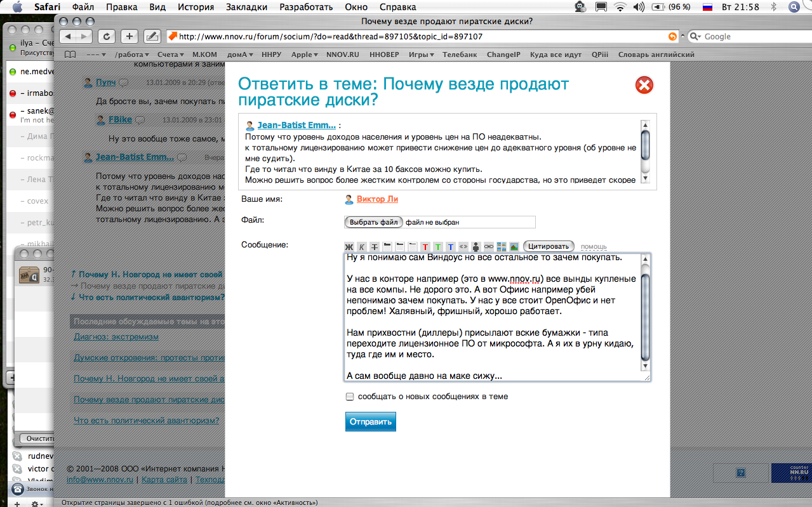
Task: Open the Google search magnifier menu
Action: 696,37
